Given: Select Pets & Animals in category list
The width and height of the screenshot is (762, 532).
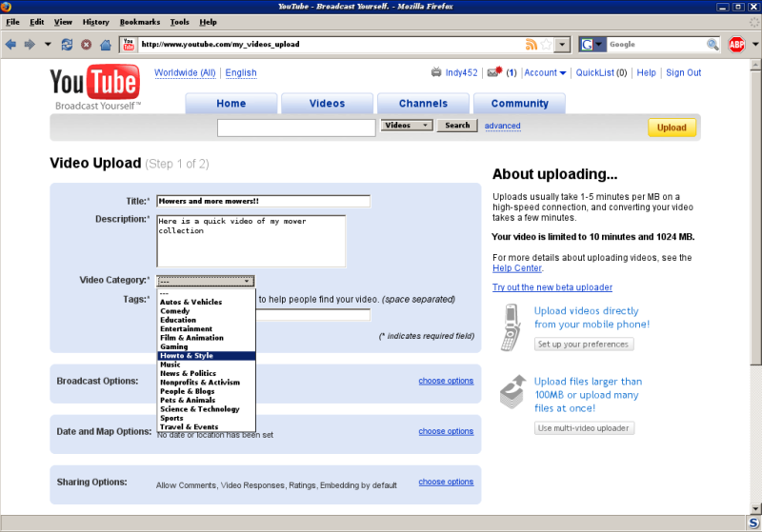Looking at the screenshot, I should pyautogui.click(x=187, y=401).
